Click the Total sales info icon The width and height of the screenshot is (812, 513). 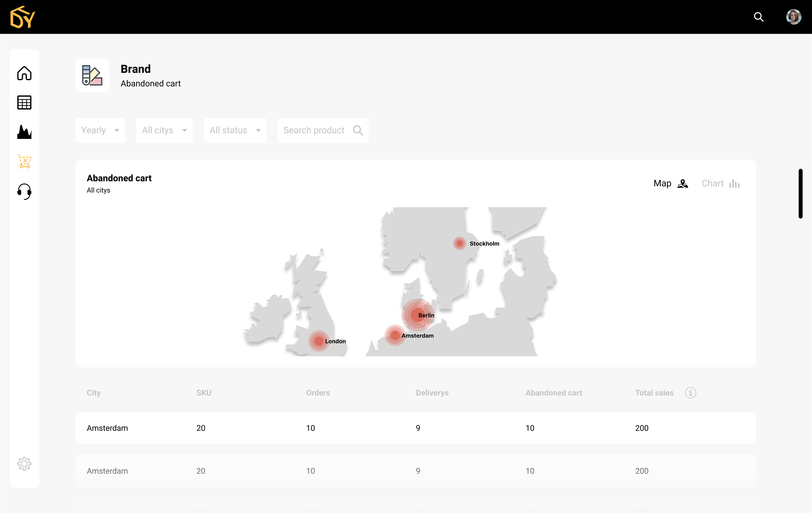690,393
